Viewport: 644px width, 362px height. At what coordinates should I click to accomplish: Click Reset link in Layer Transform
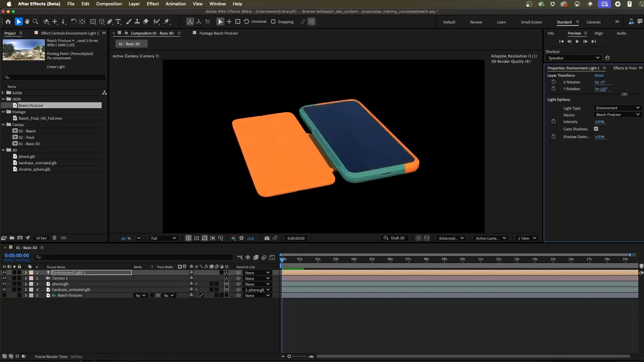point(599,75)
